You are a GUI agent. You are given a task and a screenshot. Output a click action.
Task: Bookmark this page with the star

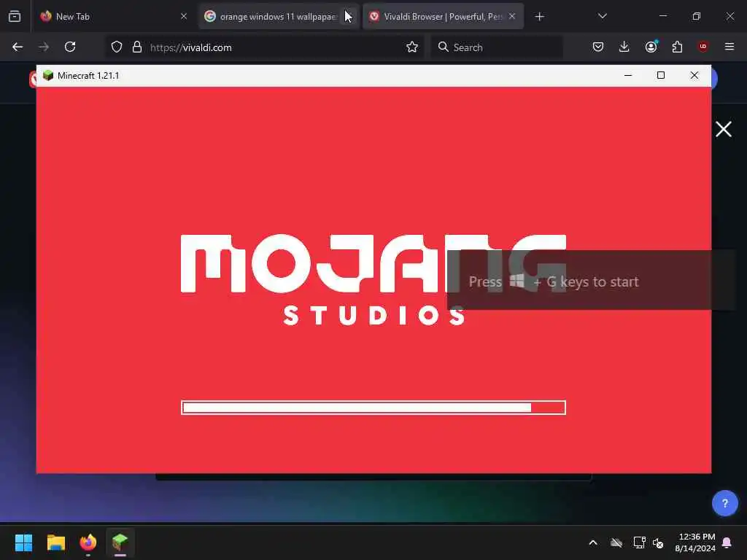click(412, 47)
